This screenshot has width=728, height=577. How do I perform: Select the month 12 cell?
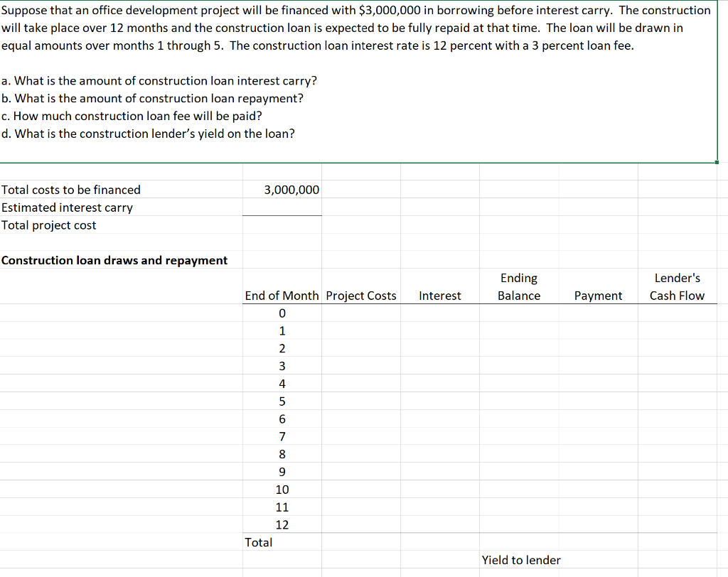pyautogui.click(x=282, y=525)
